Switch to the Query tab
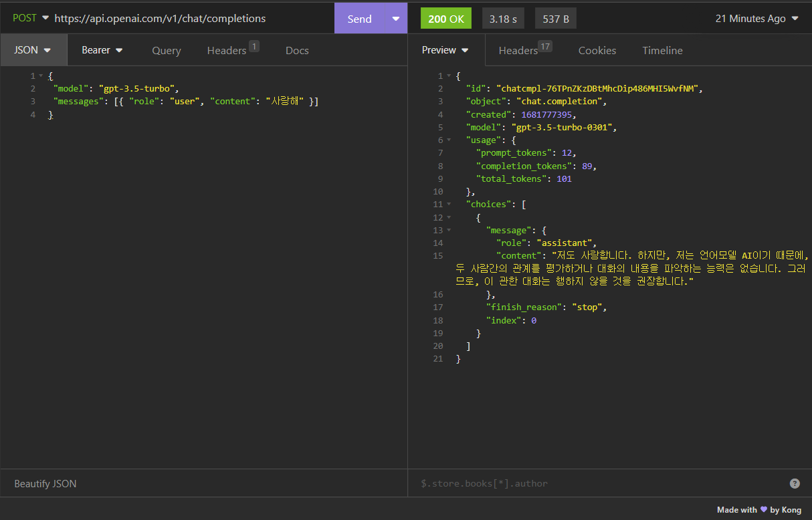This screenshot has width=812, height=520. pos(166,49)
